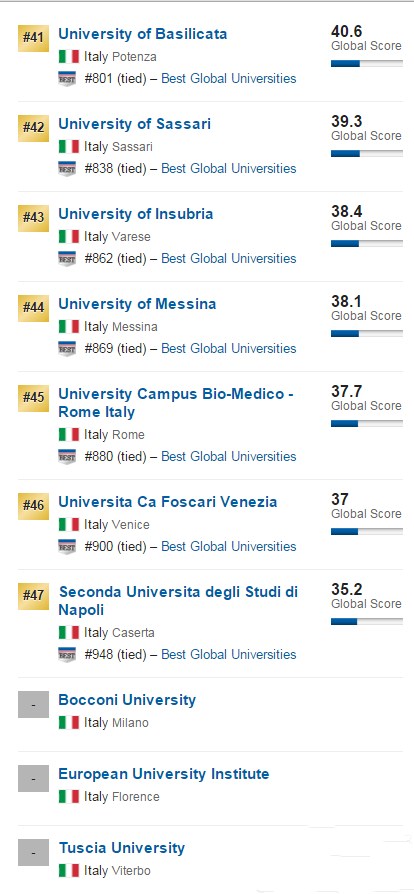
Task: Open the University of Messina link
Action: pyautogui.click(x=137, y=304)
